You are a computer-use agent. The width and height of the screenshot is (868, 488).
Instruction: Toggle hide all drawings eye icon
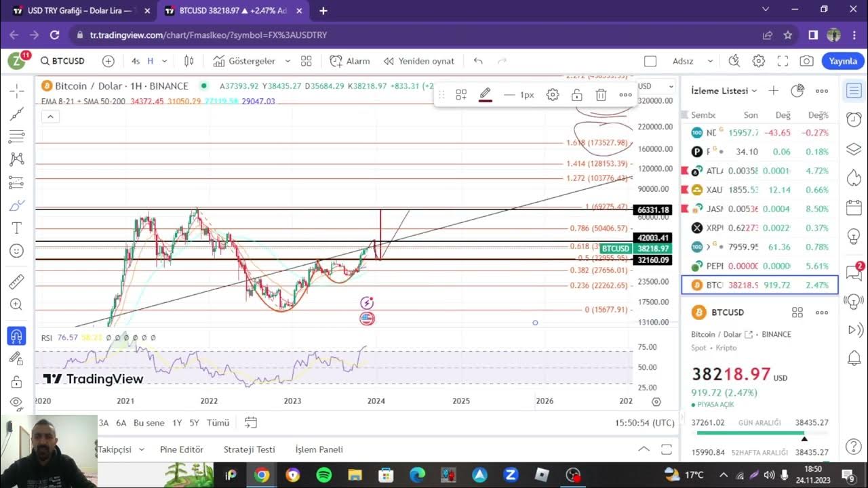pyautogui.click(x=17, y=403)
